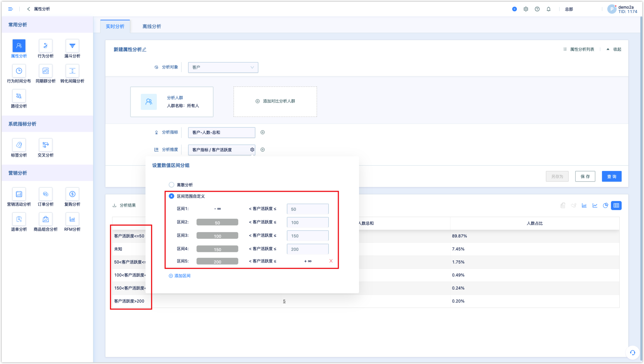644x364 pixels.
Task: Edit the 区间1 upper bound field 50
Action: [x=307, y=209]
